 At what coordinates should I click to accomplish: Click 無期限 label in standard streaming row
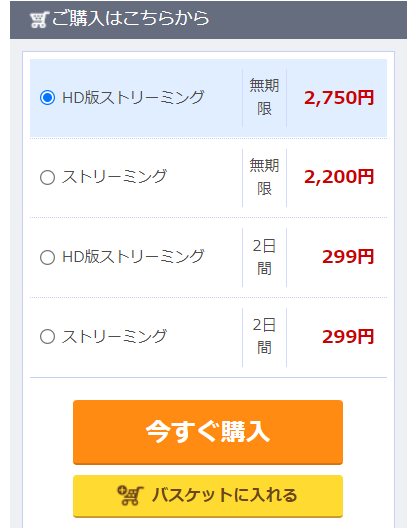point(264,177)
